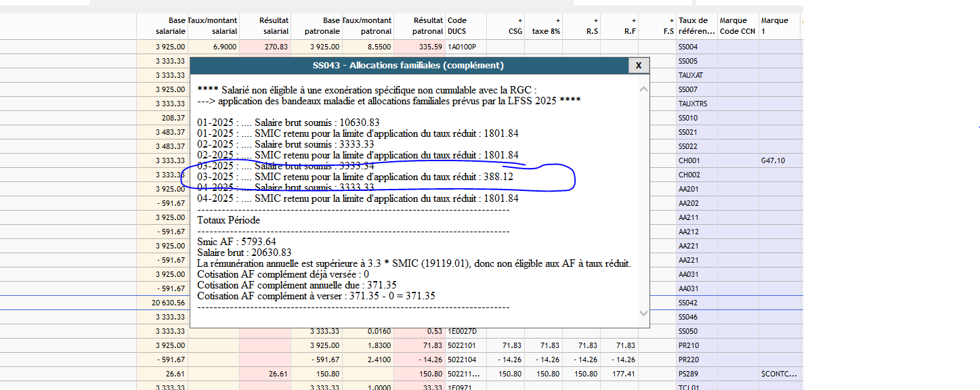Click the dialog scrollbar up arrow
The height and width of the screenshot is (390, 980).
(643, 89)
